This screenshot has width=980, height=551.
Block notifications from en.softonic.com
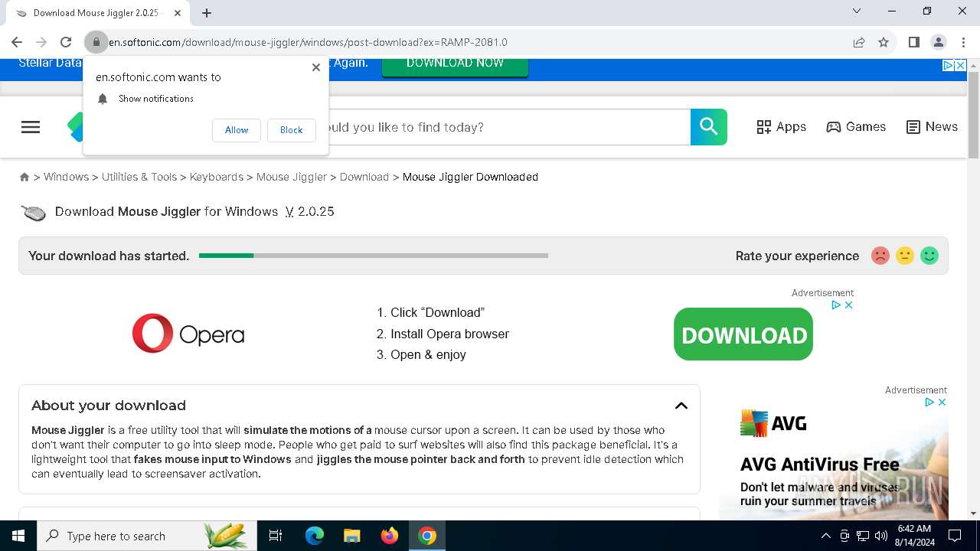click(x=291, y=130)
